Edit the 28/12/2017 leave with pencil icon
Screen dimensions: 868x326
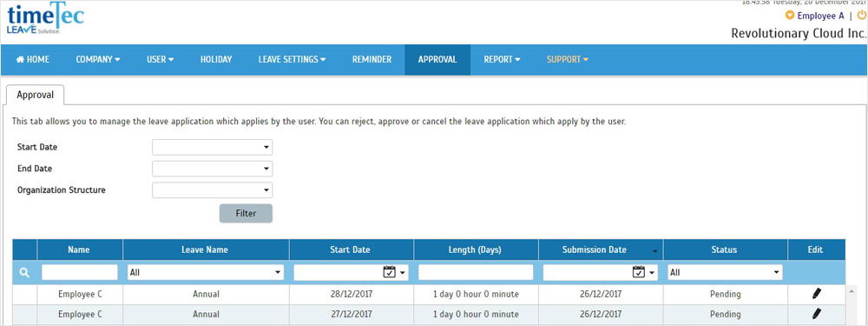[816, 294]
